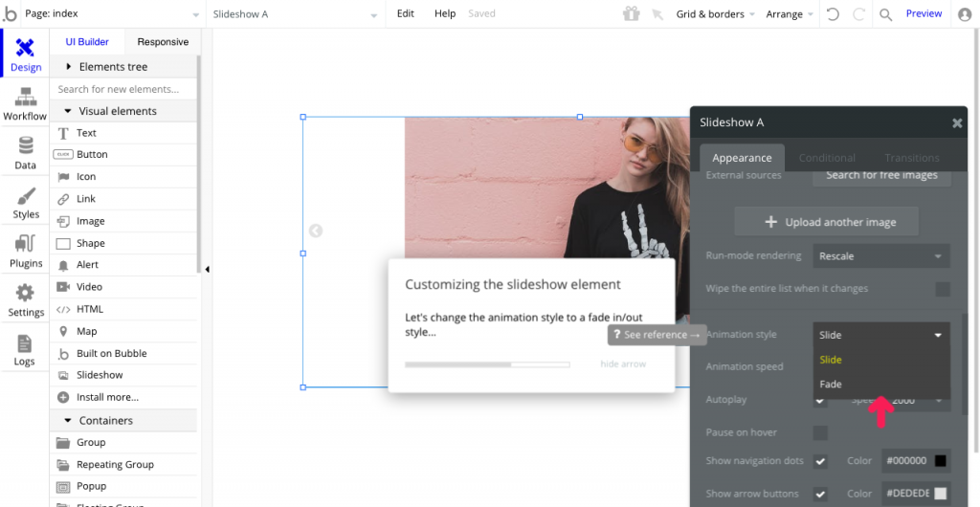Click in Search for new elements field
The width and height of the screenshot is (980, 507).
tap(123, 89)
